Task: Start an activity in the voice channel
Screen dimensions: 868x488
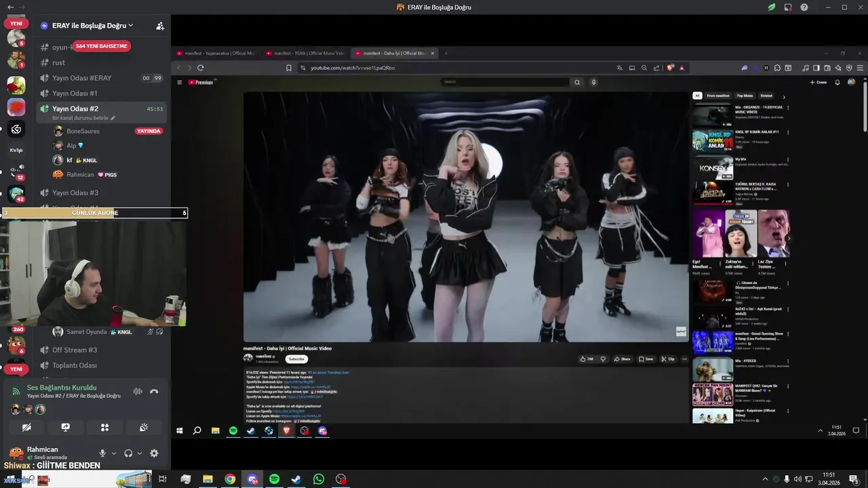Action: (104, 428)
